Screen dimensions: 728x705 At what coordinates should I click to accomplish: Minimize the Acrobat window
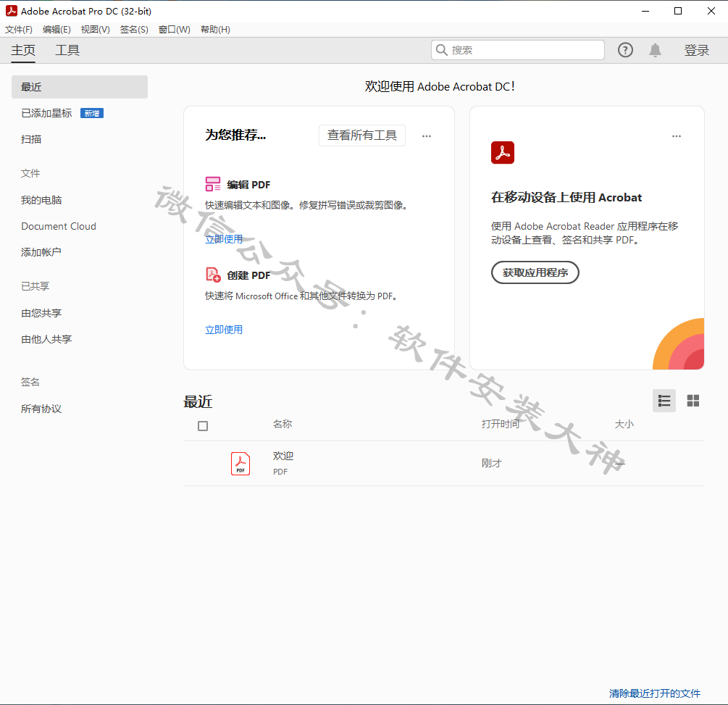pyautogui.click(x=645, y=11)
